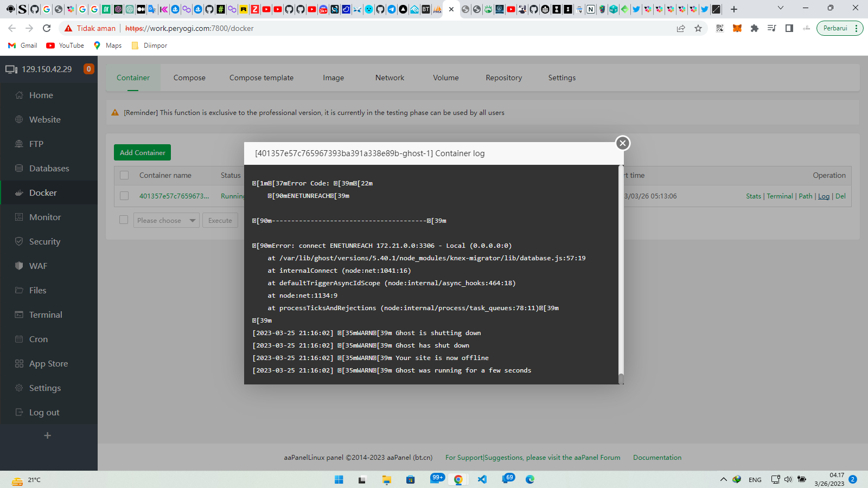Viewport: 868px width, 488px height.
Task: Toggle the select-all containers checkbox
Action: 124,175
